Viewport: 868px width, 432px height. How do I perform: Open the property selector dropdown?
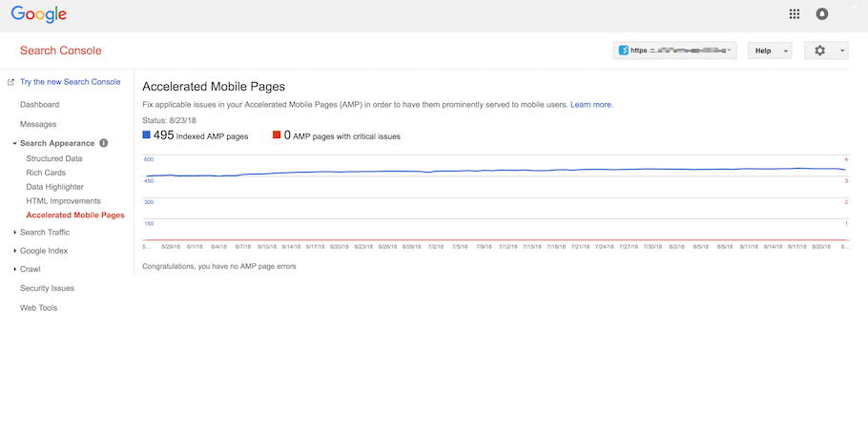674,51
